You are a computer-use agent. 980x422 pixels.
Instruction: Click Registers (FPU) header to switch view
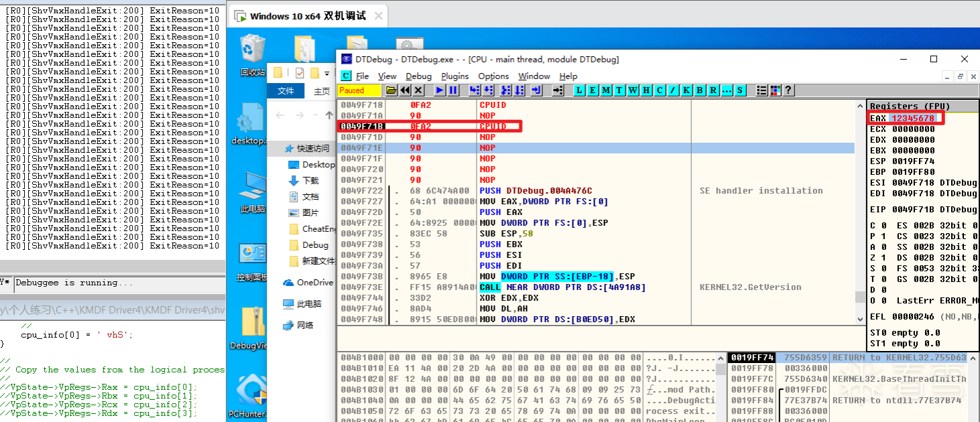coord(924,106)
